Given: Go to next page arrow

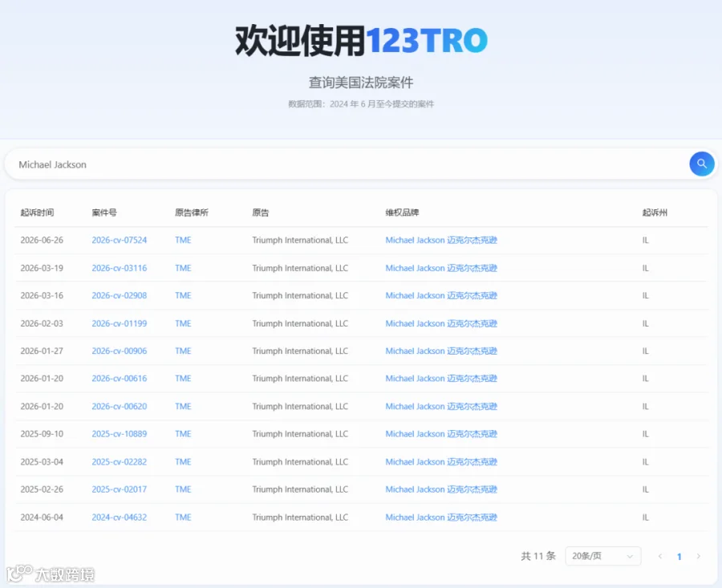Looking at the screenshot, I should coord(698,556).
